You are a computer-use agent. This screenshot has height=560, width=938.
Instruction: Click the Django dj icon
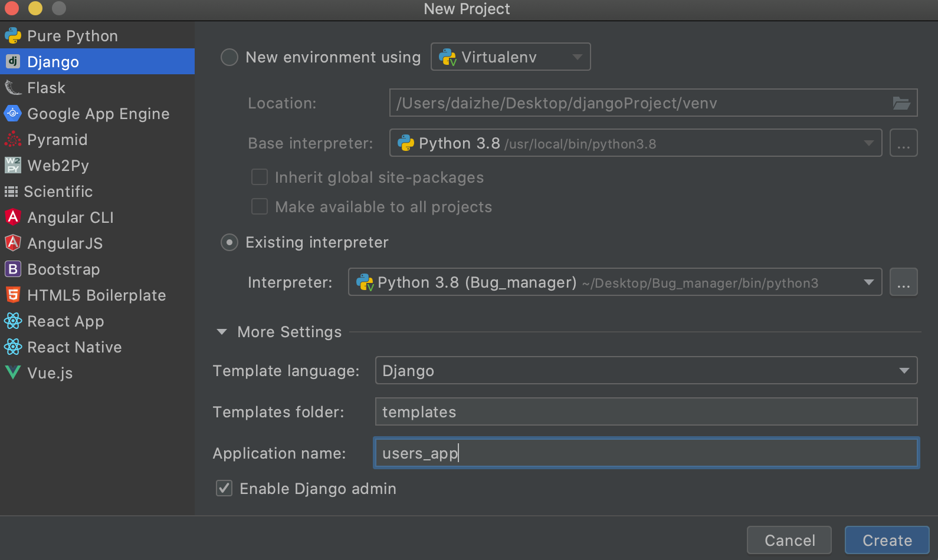13,61
